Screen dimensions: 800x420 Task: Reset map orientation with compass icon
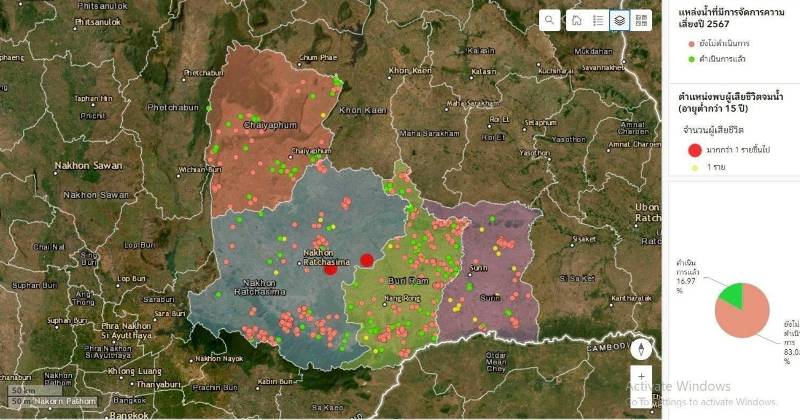point(641,348)
